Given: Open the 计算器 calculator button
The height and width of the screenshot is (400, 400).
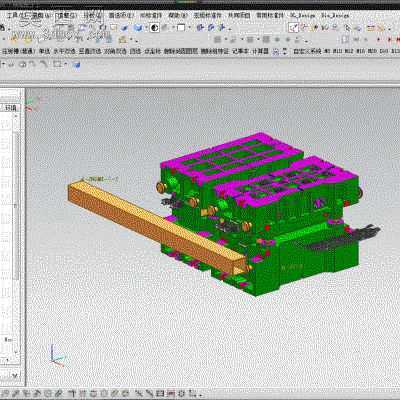Looking at the screenshot, I should (260, 51).
